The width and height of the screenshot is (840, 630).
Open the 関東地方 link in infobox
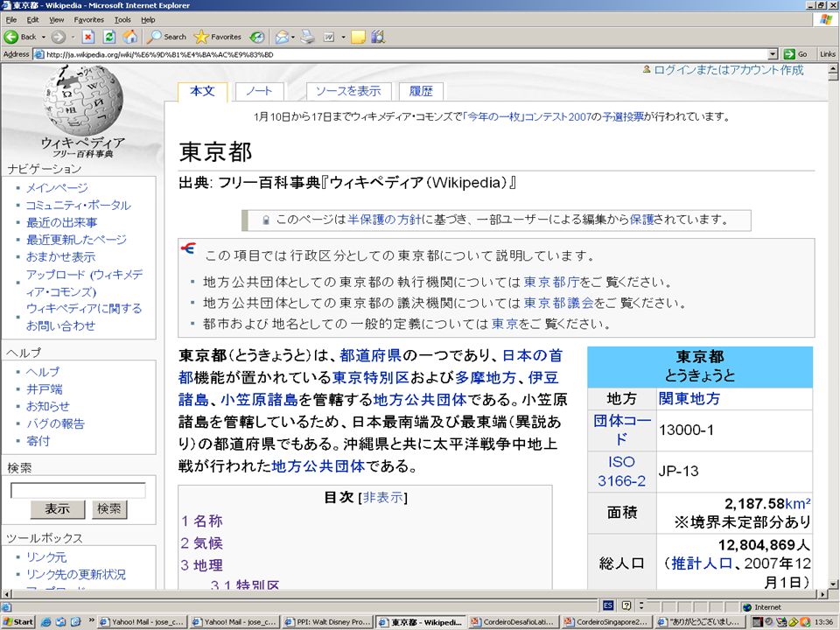click(689, 399)
